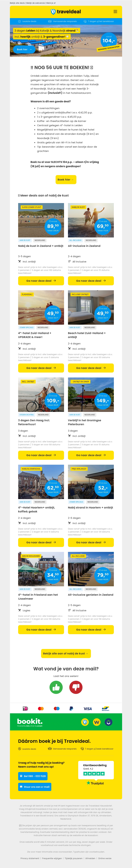Click the bookit. logo
The image size is (132, 868).
coord(30,722)
